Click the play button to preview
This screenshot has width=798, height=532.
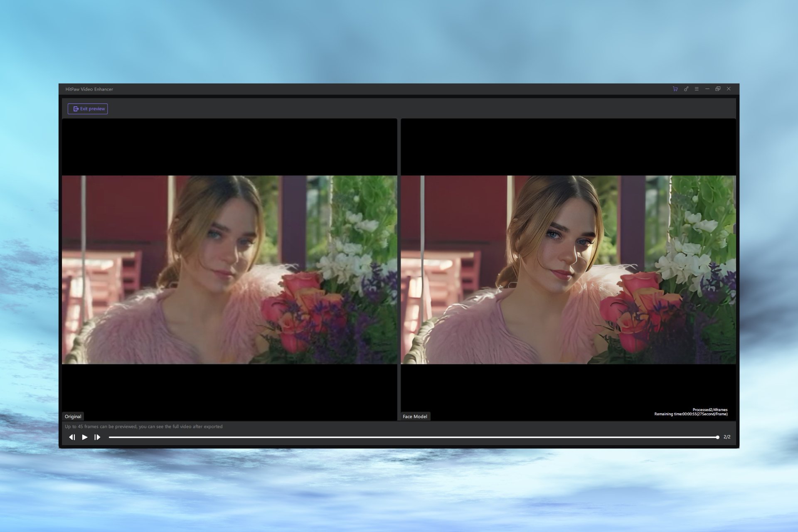[84, 437]
